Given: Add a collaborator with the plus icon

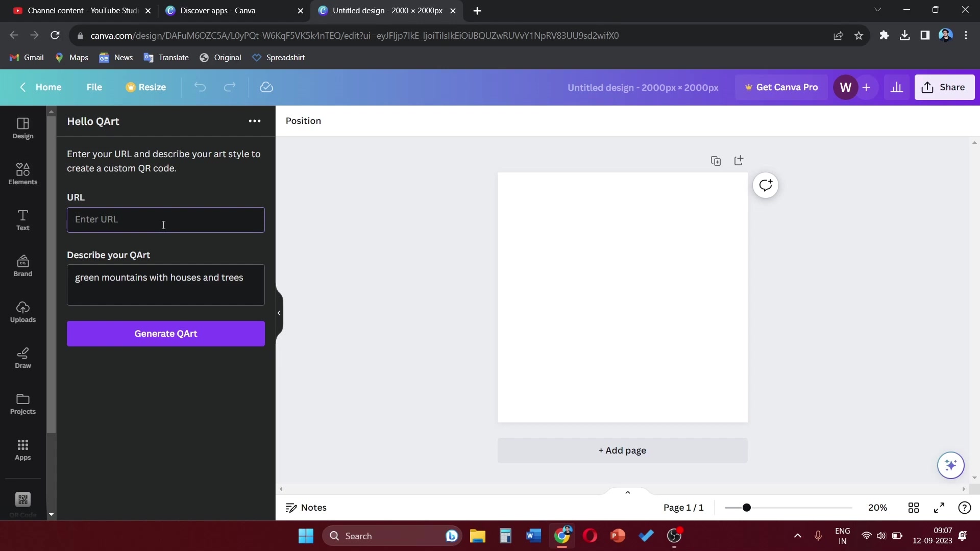Looking at the screenshot, I should (x=866, y=87).
